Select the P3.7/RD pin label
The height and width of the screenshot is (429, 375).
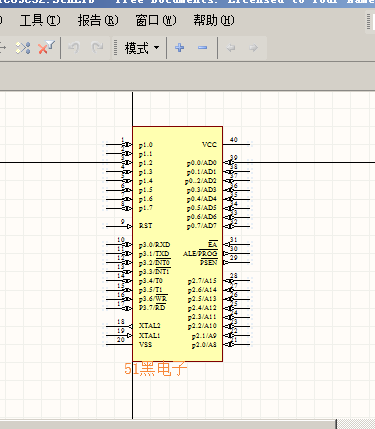point(152,307)
